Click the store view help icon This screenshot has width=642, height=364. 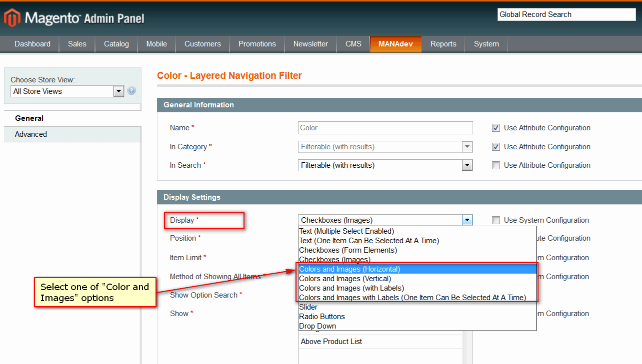131,91
